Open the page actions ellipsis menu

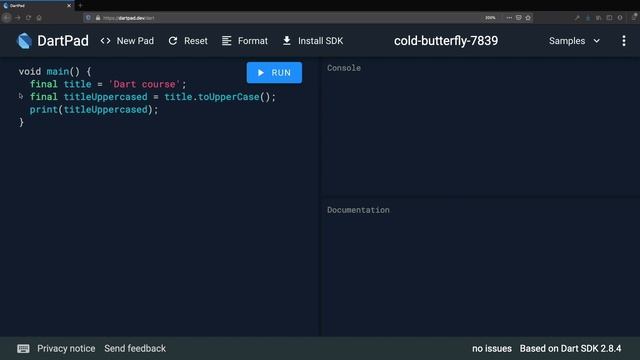509,18
